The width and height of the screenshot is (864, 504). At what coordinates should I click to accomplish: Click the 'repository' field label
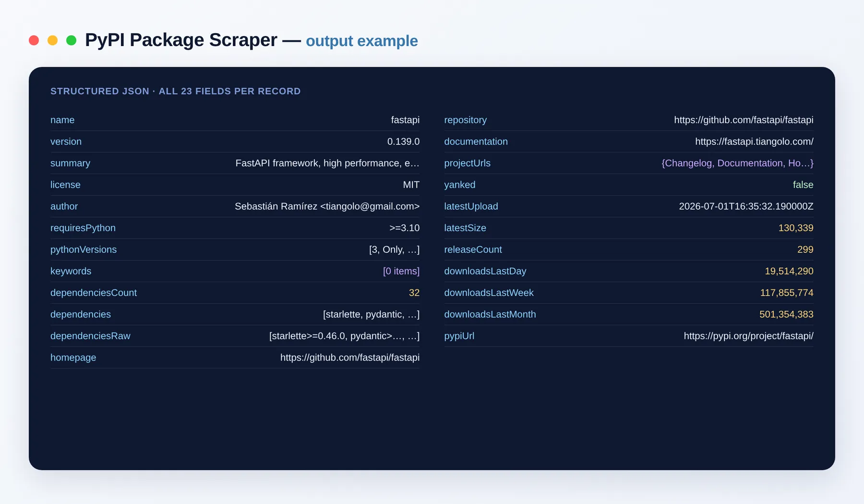coord(465,120)
